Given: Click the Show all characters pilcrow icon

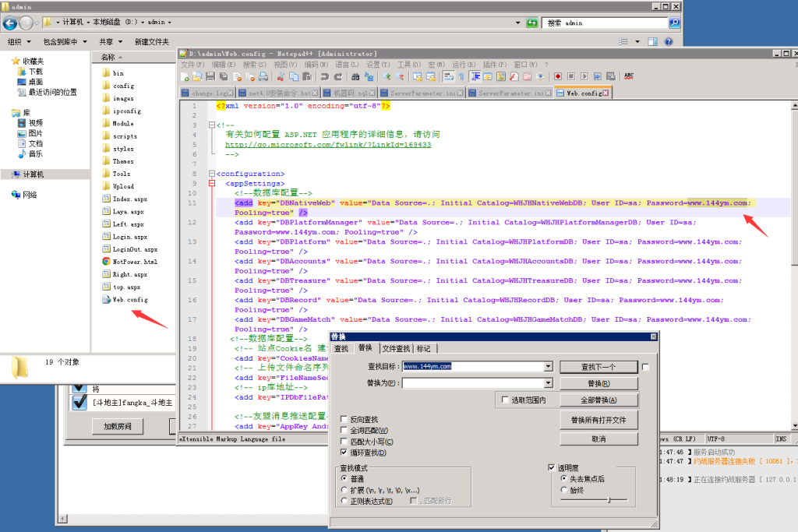Looking at the screenshot, I should coord(461,76).
